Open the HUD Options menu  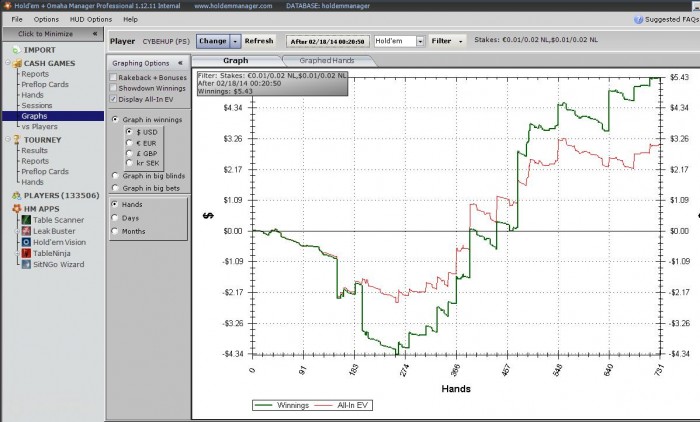tap(91, 19)
